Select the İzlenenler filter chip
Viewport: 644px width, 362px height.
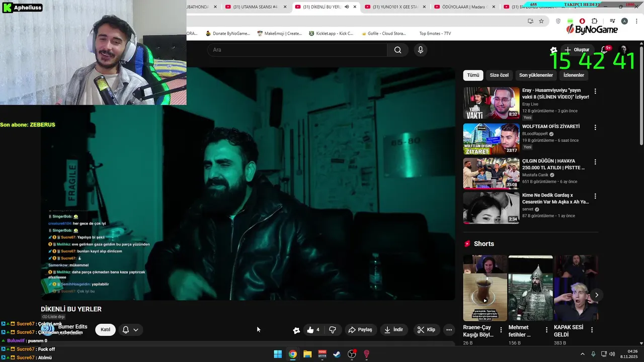[574, 75]
